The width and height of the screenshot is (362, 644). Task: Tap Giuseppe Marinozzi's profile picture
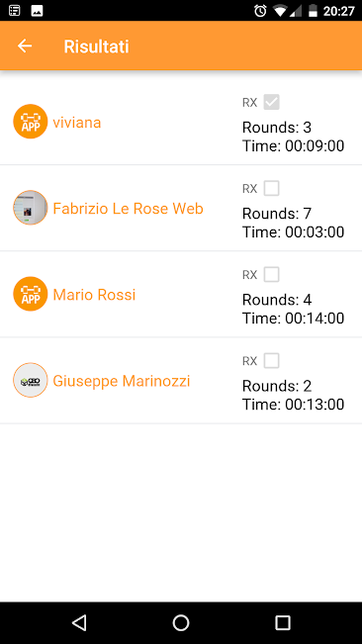point(31,380)
